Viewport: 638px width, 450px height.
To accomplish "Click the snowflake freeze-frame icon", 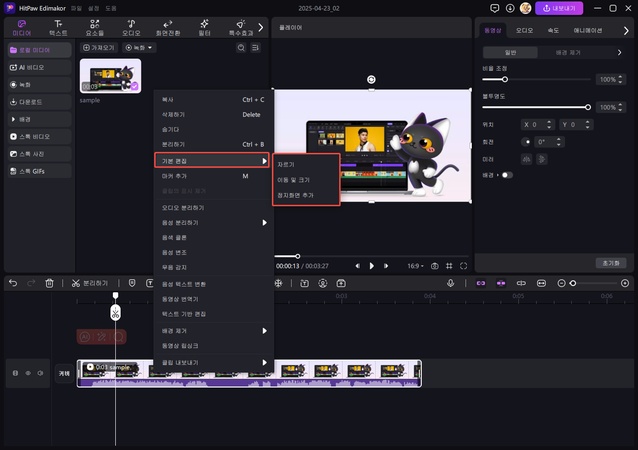I will tap(278, 283).
